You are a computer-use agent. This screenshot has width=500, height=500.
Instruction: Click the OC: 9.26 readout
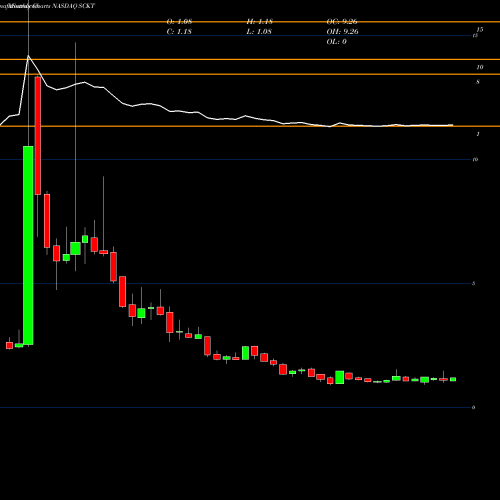(x=342, y=22)
